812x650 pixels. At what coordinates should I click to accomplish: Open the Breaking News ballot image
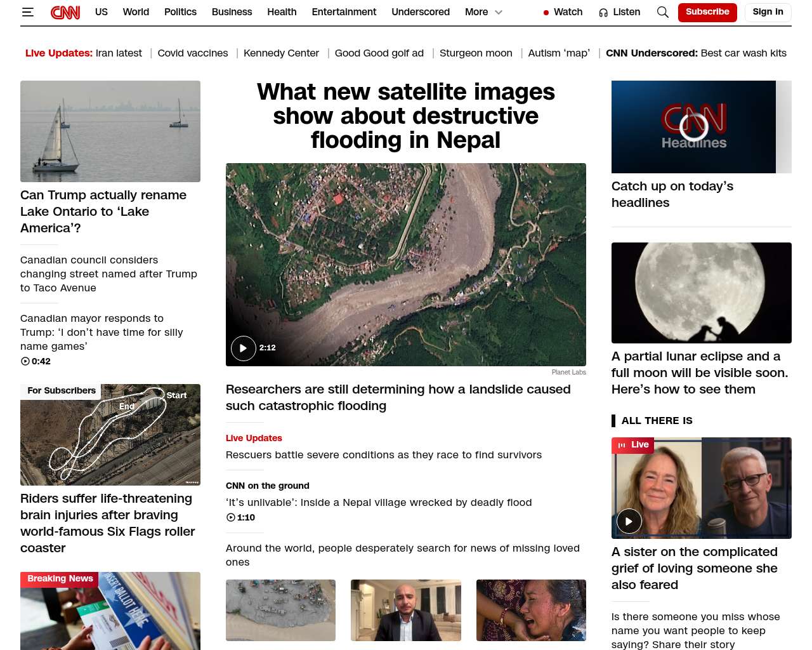click(110, 611)
